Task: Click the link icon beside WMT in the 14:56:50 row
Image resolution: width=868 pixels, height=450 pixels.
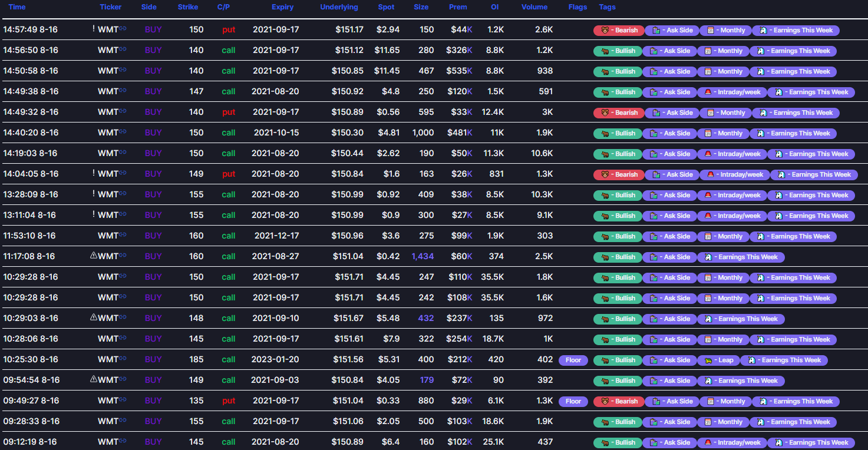Action: tap(123, 50)
